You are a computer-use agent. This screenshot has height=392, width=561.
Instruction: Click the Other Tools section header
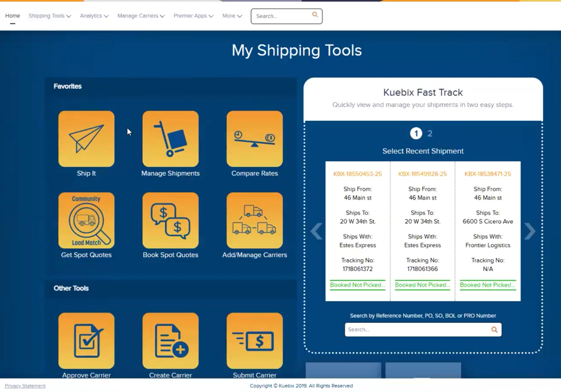[x=71, y=288]
